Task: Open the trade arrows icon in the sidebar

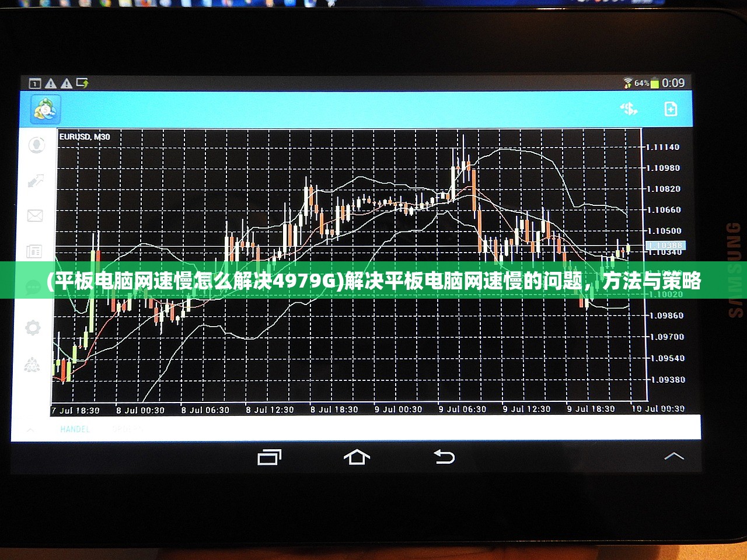Action: [x=36, y=180]
